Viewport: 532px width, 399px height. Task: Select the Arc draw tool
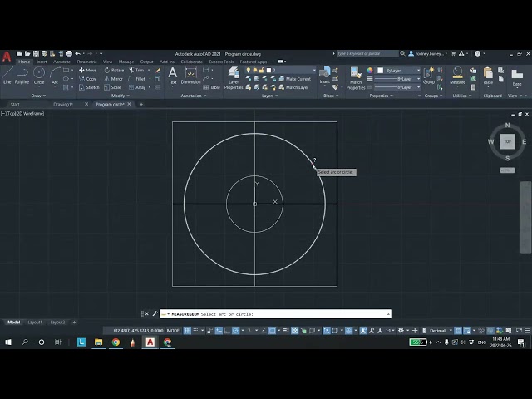coord(55,76)
